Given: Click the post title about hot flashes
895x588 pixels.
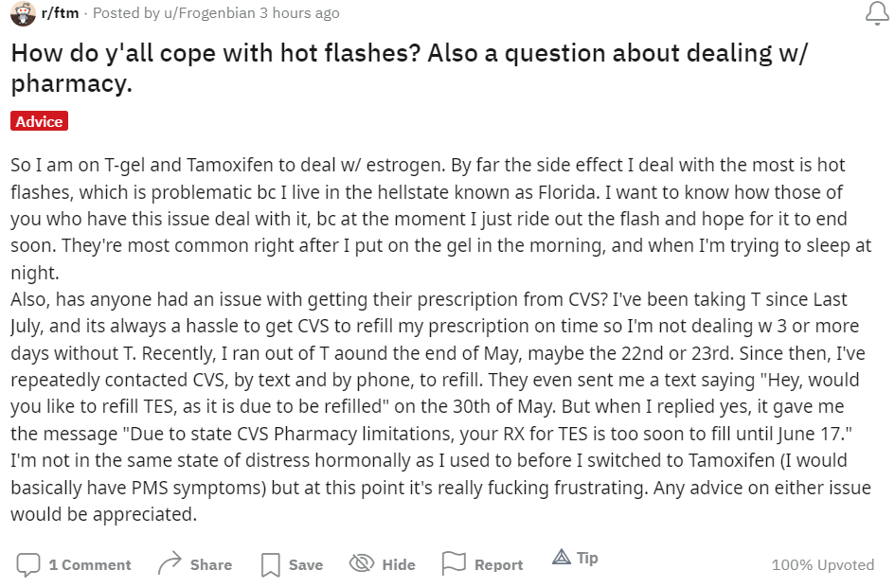Looking at the screenshot, I should tap(409, 68).
